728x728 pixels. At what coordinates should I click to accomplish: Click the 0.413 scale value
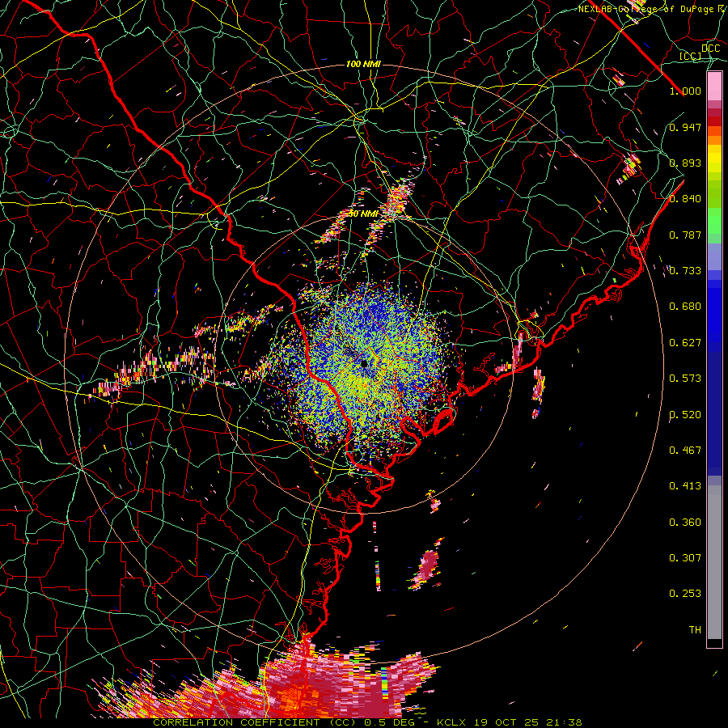[x=685, y=486]
